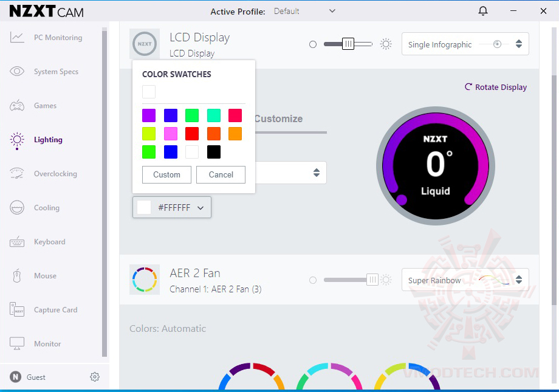Click Mouse label in sidebar
Image resolution: width=559 pixels, height=392 pixels.
pyautogui.click(x=46, y=276)
